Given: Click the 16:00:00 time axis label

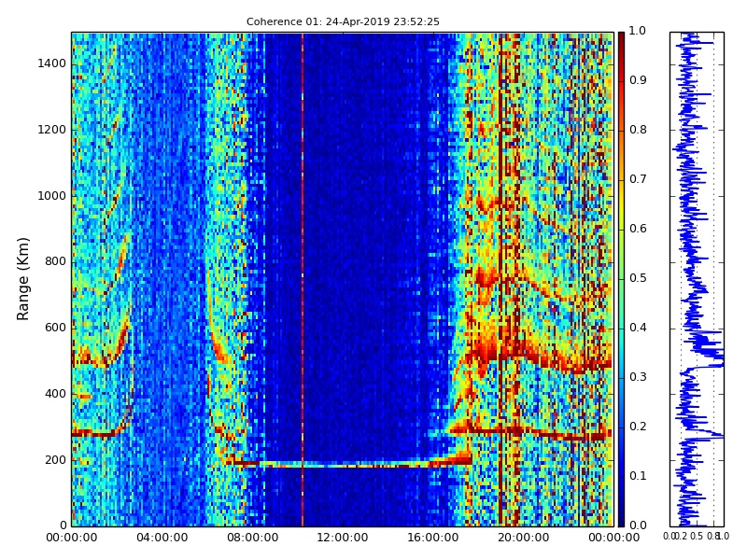Looking at the screenshot, I should (433, 539).
